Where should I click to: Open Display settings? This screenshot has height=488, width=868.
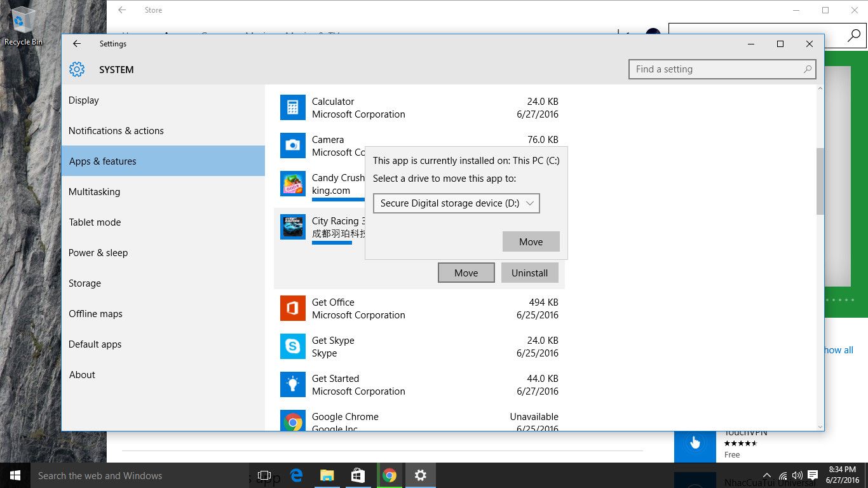tap(163, 100)
